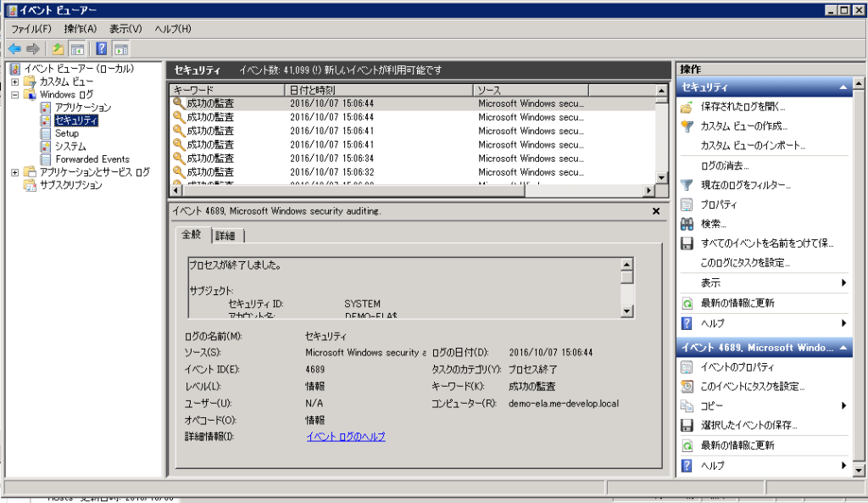Select the event at 15:06:32
This screenshot has height=503, width=868.
click(412, 172)
